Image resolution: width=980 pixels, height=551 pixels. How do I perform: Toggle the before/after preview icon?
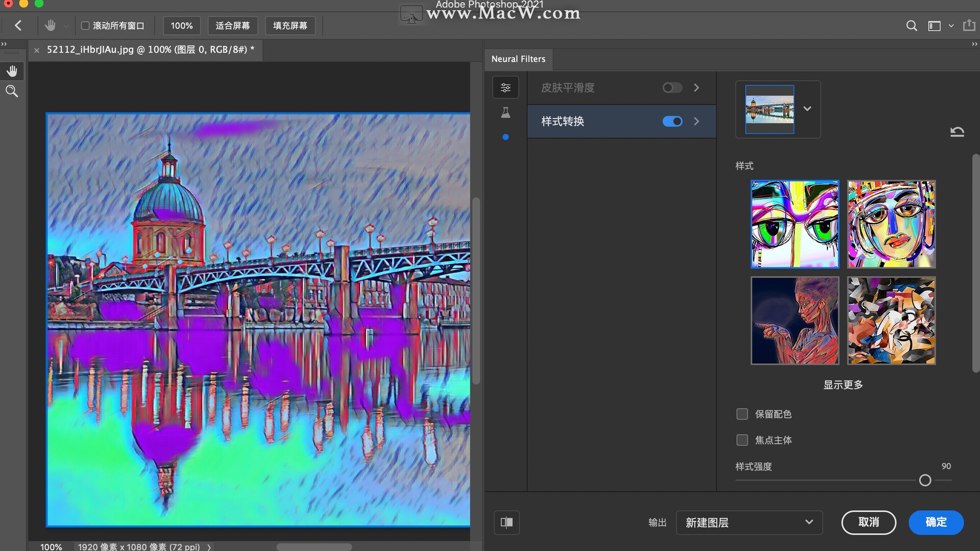(x=506, y=522)
